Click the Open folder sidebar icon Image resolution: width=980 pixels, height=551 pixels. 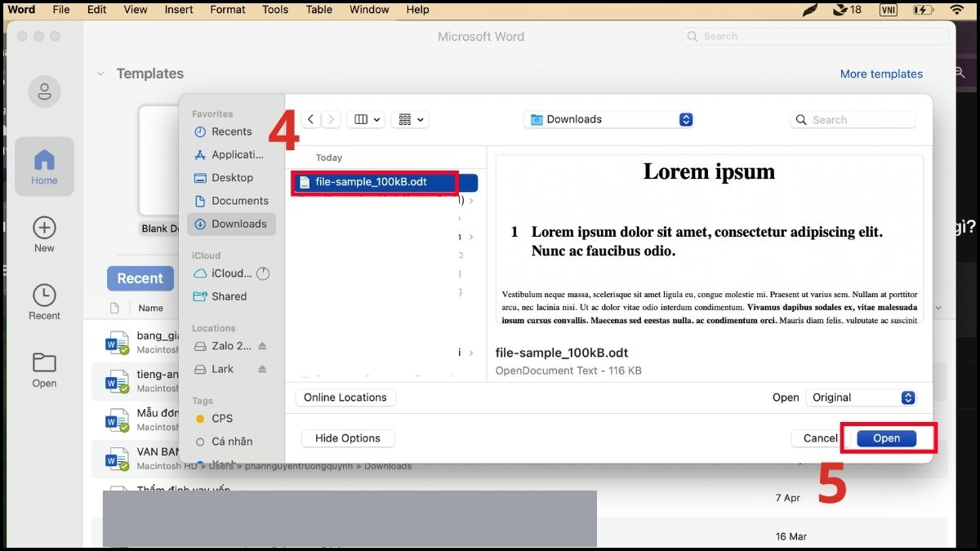[x=44, y=370]
